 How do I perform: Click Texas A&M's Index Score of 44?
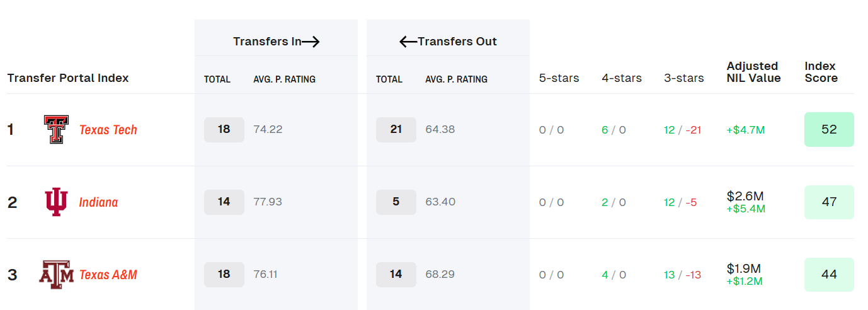(x=829, y=274)
